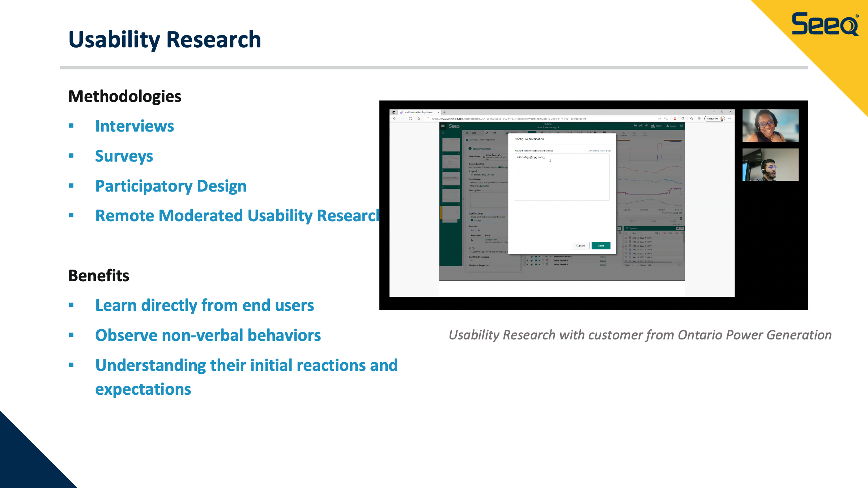Check the Sep 16, 2022 4:35 PM capsule checkbox
Viewport: 868px width, 488px height.
(x=626, y=238)
